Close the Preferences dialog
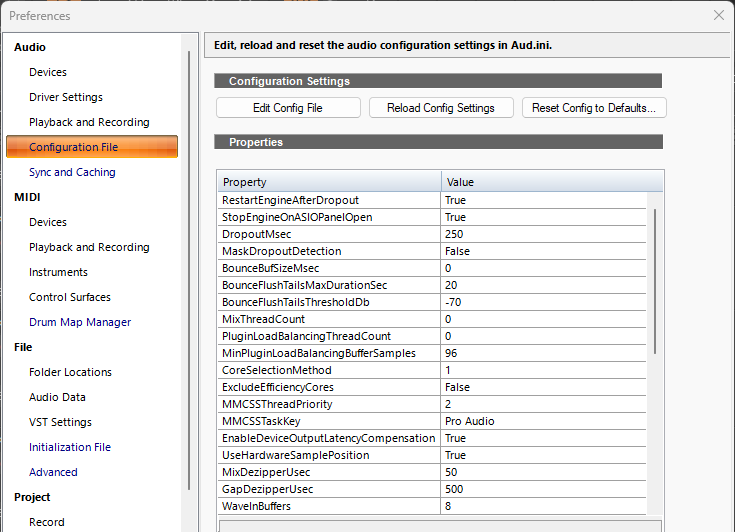This screenshot has height=532, width=735. point(719,15)
